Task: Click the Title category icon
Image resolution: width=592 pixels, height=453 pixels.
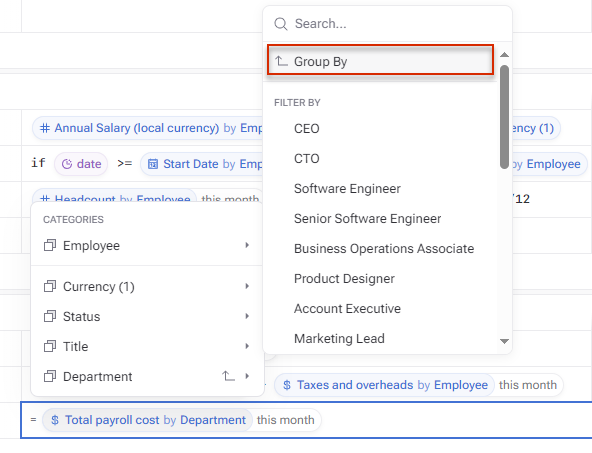Action: (50, 346)
